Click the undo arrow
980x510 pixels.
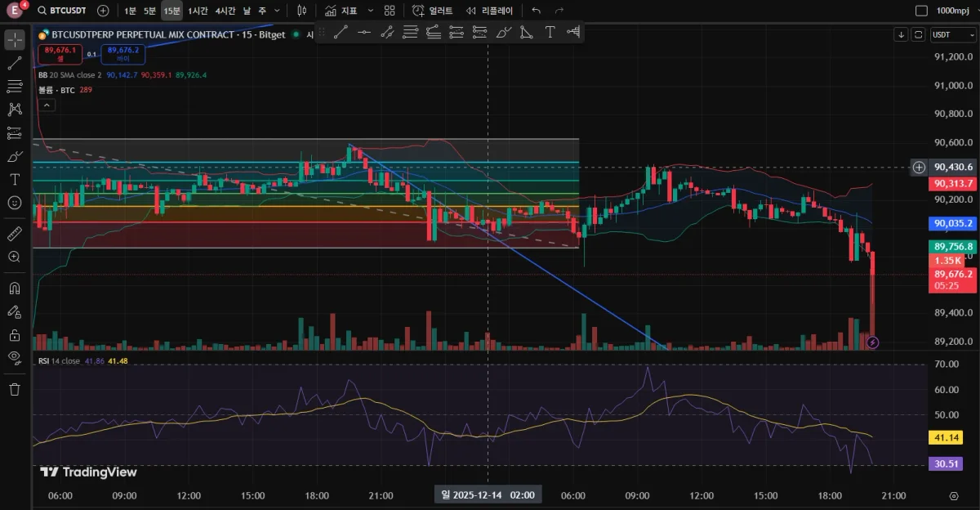click(x=536, y=11)
